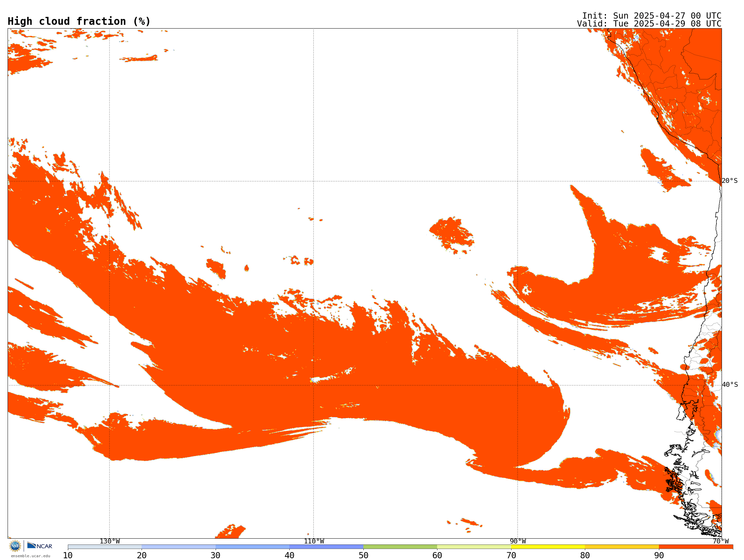Select the 80-90 gold colorbar segment

pyautogui.click(x=622, y=547)
